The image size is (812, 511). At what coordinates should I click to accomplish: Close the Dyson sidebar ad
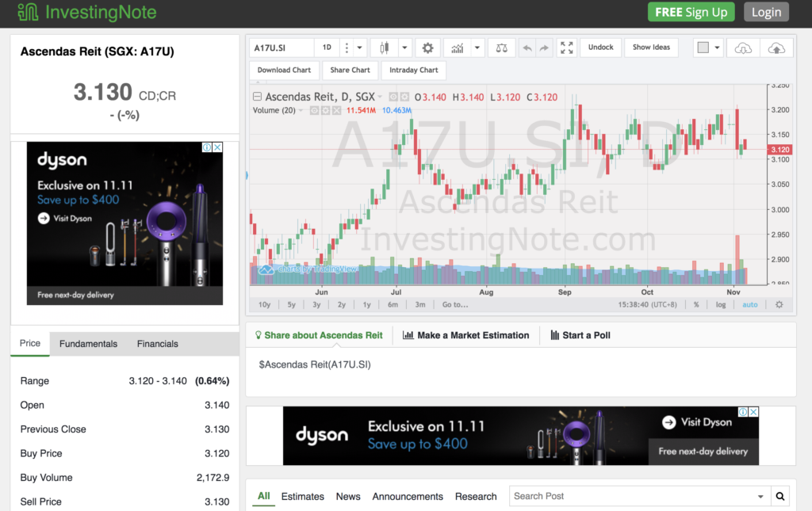point(218,147)
